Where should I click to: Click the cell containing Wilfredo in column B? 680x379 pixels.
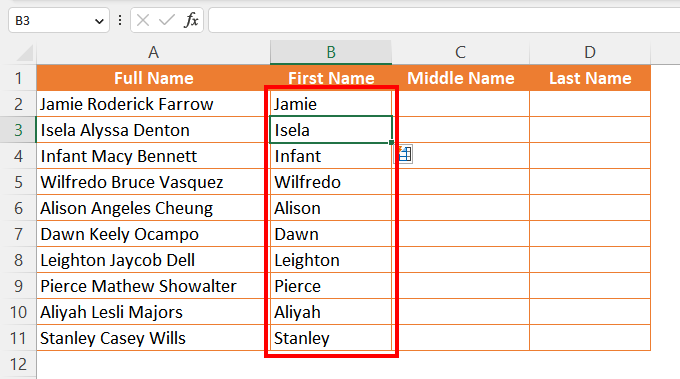coord(331,182)
